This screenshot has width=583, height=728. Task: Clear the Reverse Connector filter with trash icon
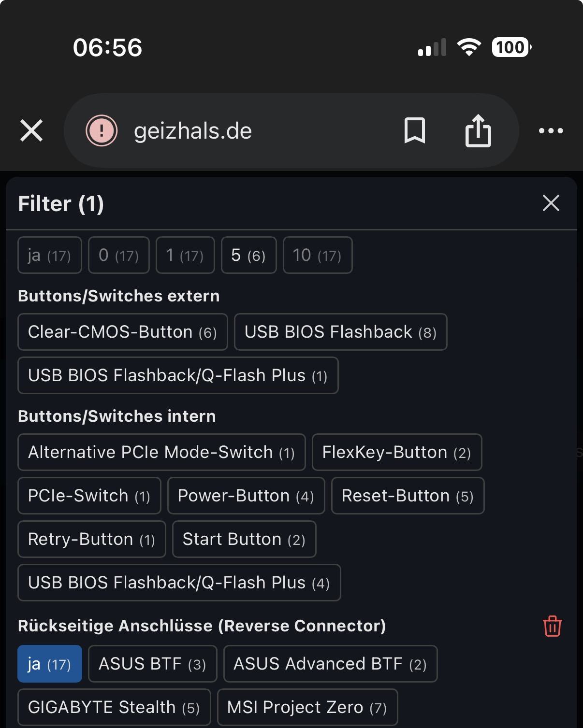(552, 626)
